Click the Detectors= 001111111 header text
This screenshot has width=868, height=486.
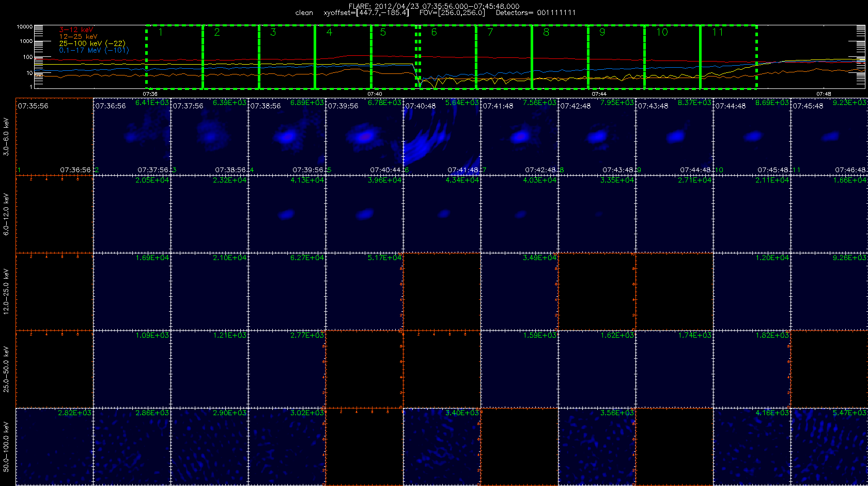[536, 12]
